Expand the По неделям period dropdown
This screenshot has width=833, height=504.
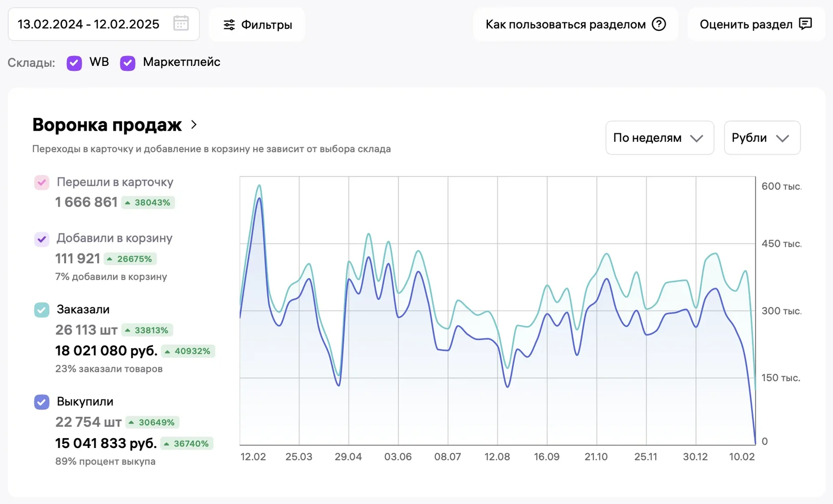pos(659,138)
